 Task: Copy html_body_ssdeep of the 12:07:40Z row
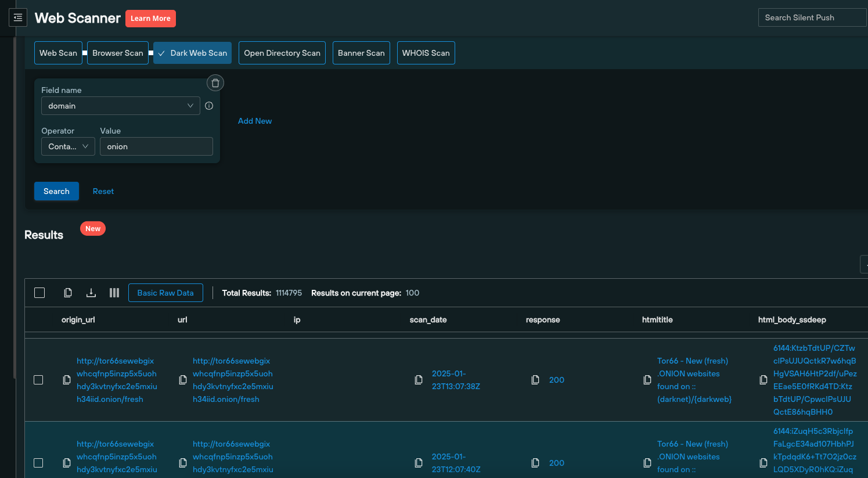(x=763, y=463)
